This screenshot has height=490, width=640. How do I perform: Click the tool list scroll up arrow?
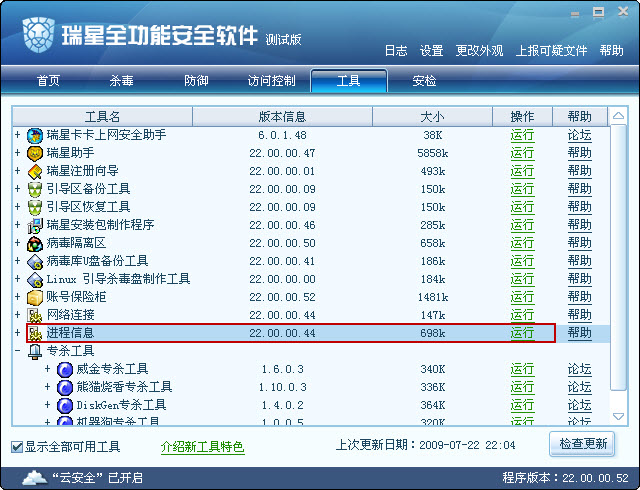pyautogui.click(x=618, y=116)
